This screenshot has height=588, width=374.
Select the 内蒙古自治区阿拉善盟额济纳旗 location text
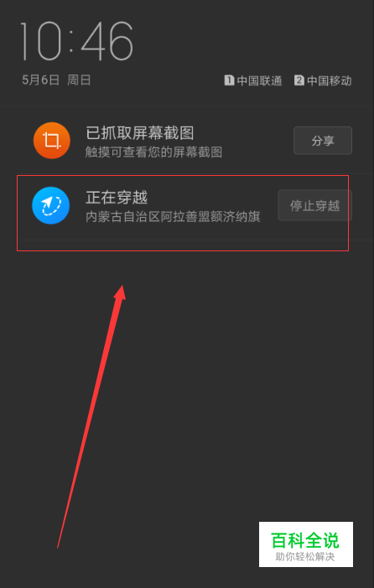click(173, 217)
